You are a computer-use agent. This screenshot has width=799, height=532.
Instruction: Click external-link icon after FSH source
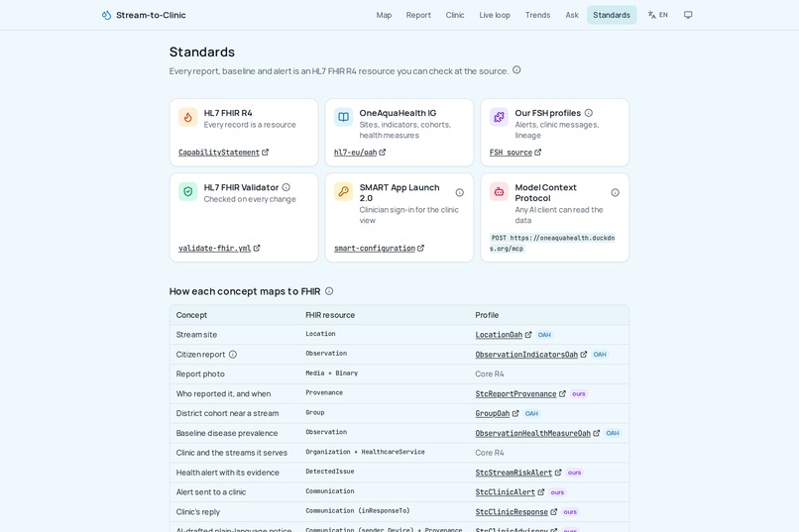tap(537, 153)
